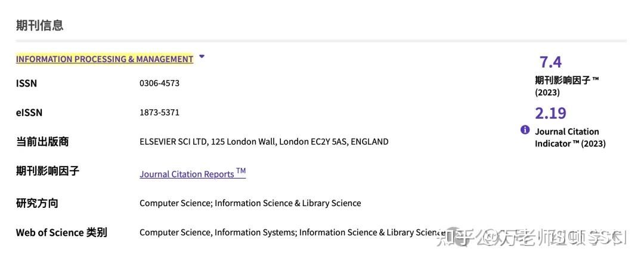
Task: Click the Elsevier publisher address text
Action: (264, 142)
